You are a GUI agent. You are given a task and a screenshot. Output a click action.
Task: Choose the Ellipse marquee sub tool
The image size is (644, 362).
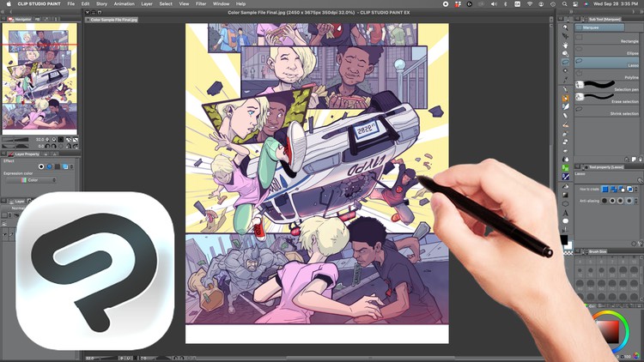pos(606,51)
